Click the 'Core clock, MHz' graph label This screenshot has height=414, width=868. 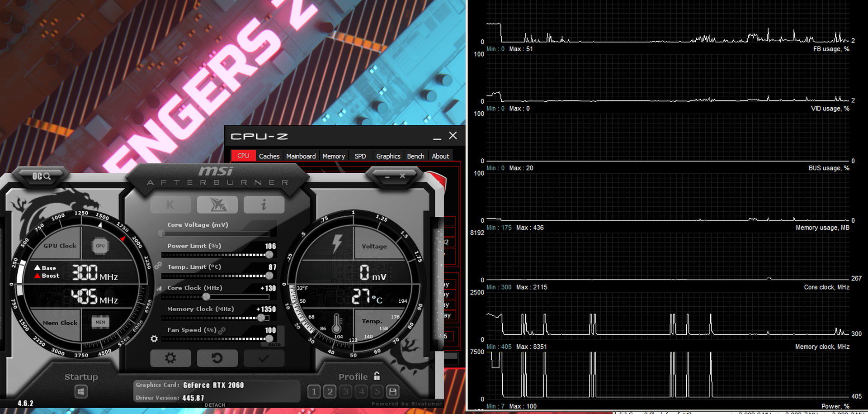[x=826, y=287]
